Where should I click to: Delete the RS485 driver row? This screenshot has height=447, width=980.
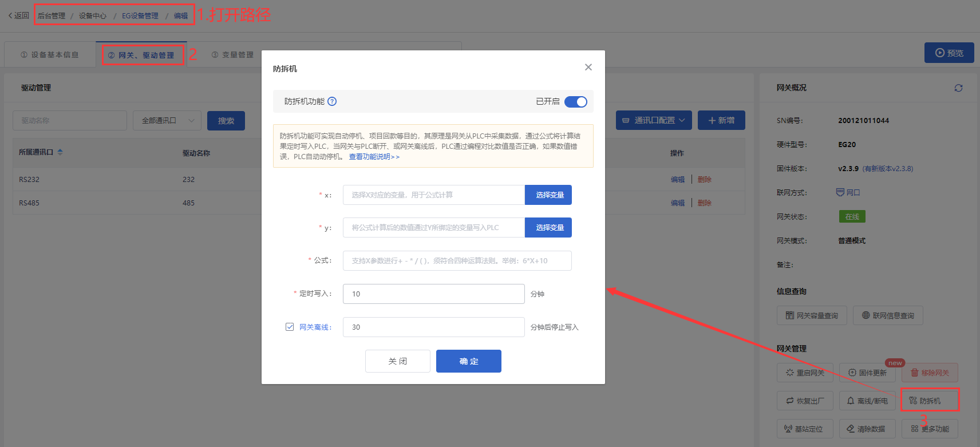click(705, 203)
